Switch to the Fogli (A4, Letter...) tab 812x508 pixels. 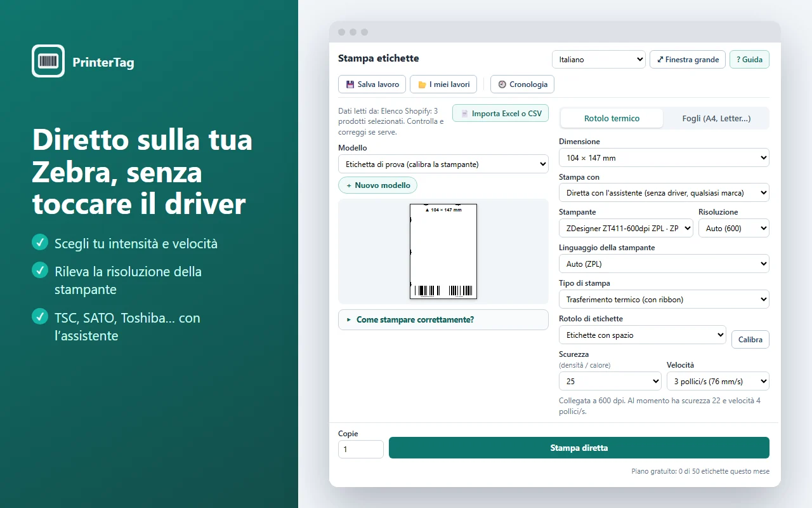pyautogui.click(x=716, y=118)
